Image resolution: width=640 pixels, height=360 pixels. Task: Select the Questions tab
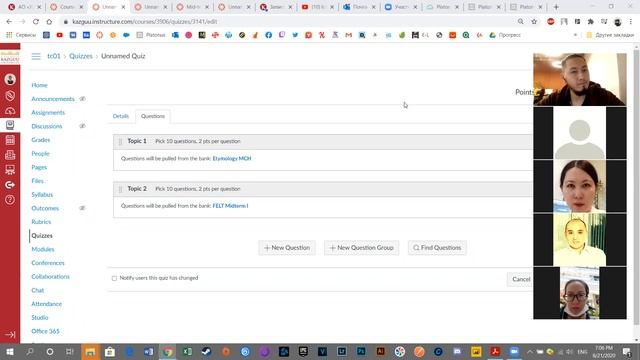pyautogui.click(x=153, y=116)
